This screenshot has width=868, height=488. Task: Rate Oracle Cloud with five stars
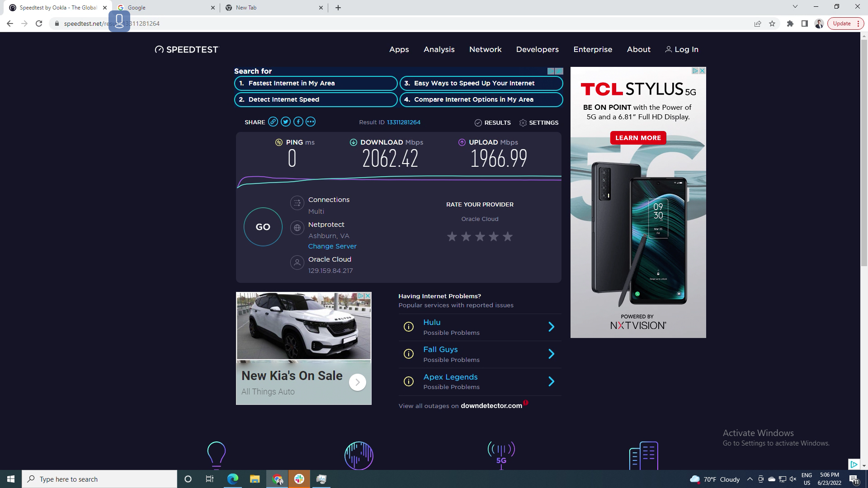pos(508,236)
